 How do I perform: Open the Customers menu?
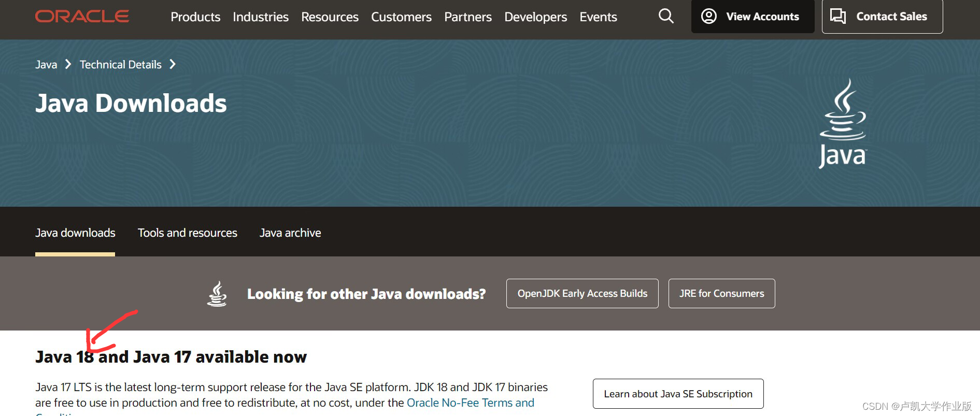(401, 17)
